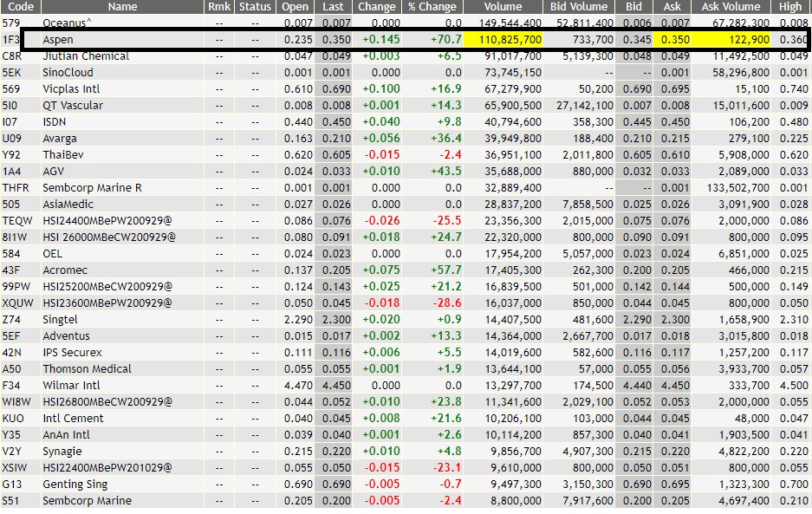Select the Synagie stock name
The height and width of the screenshot is (514, 812).
pyautogui.click(x=62, y=452)
